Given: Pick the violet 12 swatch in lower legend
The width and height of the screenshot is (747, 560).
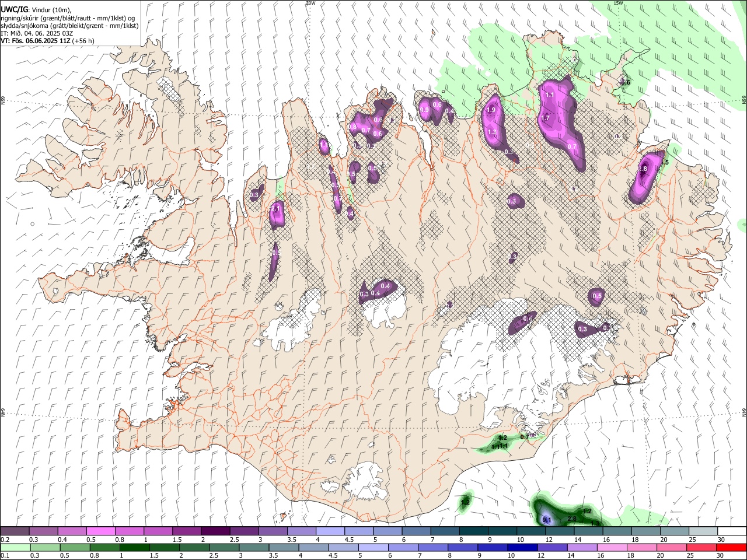Looking at the screenshot, I should click(x=551, y=547).
